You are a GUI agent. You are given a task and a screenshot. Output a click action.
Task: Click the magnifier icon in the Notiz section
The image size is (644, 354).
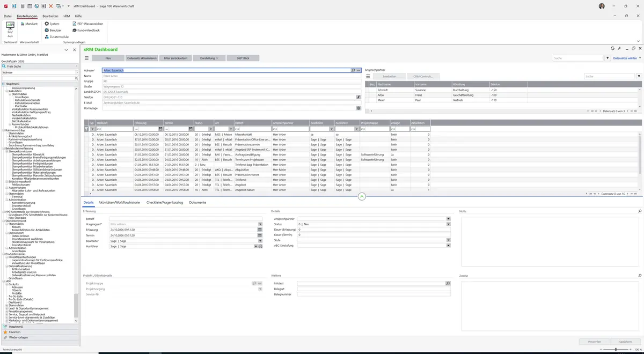coord(640,211)
